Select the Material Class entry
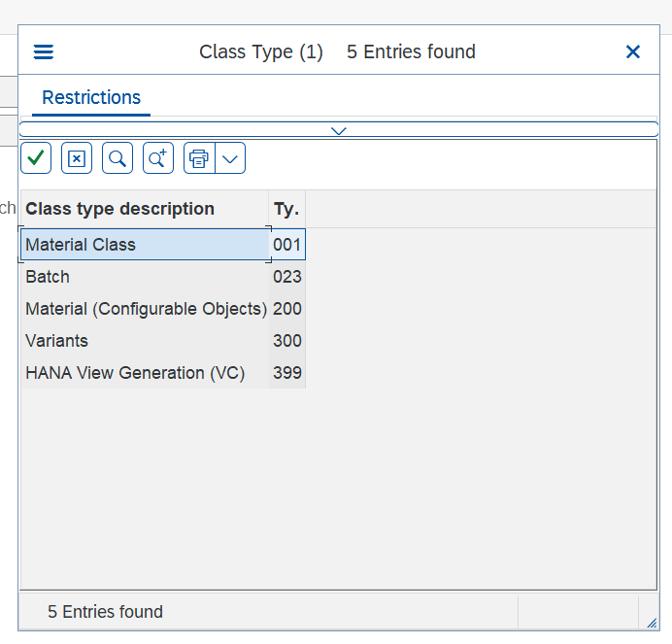Image resolution: width=672 pixels, height=644 pixels. point(81,245)
